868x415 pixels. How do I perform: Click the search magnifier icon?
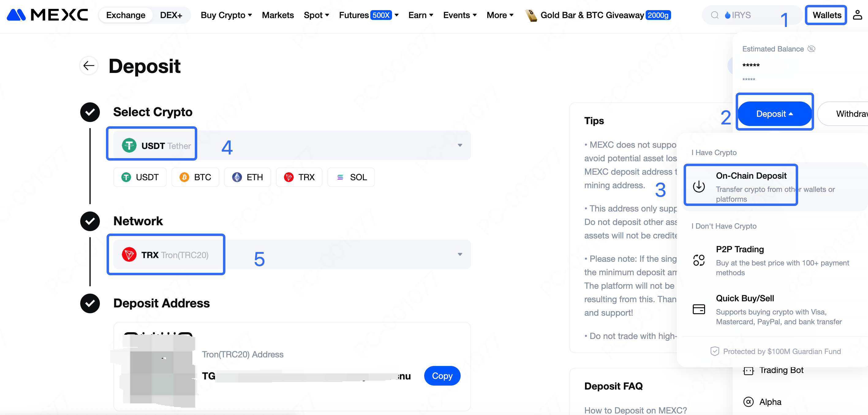[714, 15]
